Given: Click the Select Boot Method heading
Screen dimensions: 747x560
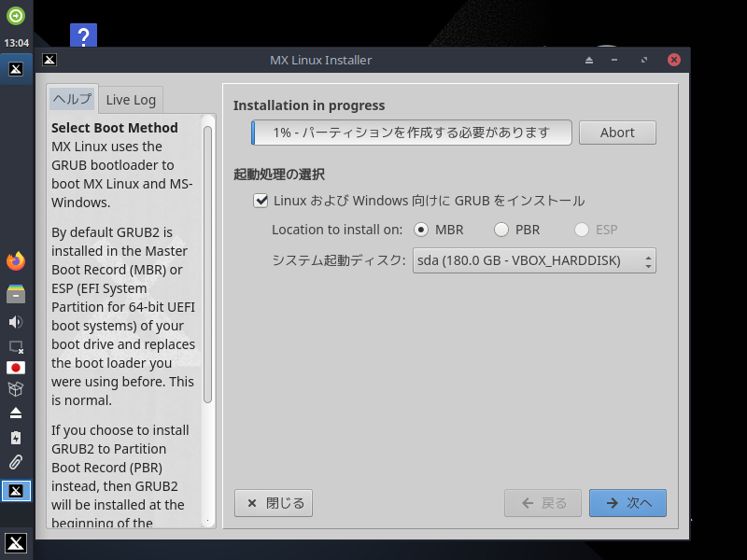Looking at the screenshot, I should pyautogui.click(x=115, y=128).
